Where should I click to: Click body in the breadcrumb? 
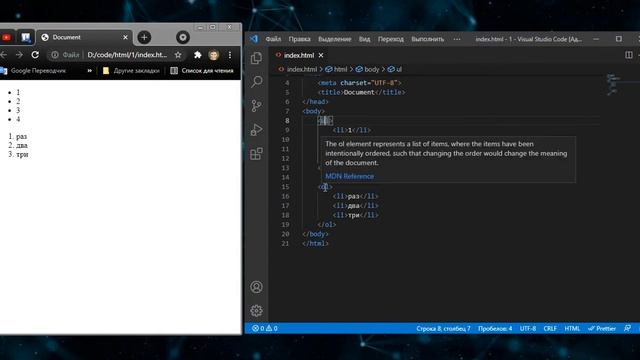point(371,69)
